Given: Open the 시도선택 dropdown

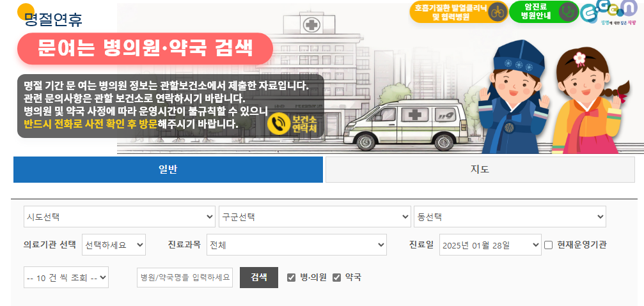Looking at the screenshot, I should point(120,217).
